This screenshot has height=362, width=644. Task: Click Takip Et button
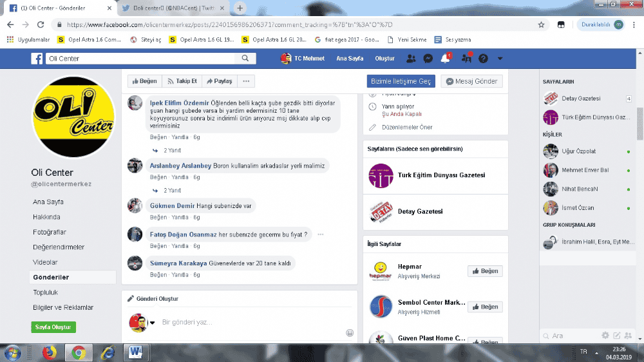coord(182,81)
